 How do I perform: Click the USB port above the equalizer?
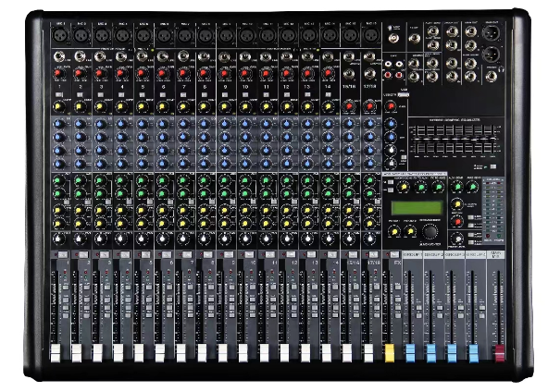(403, 94)
